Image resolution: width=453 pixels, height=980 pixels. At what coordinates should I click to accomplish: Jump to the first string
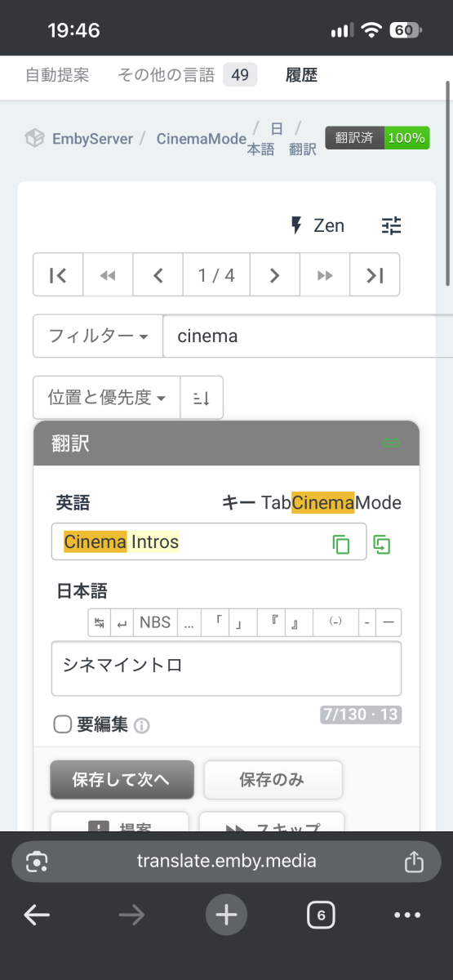[58, 275]
